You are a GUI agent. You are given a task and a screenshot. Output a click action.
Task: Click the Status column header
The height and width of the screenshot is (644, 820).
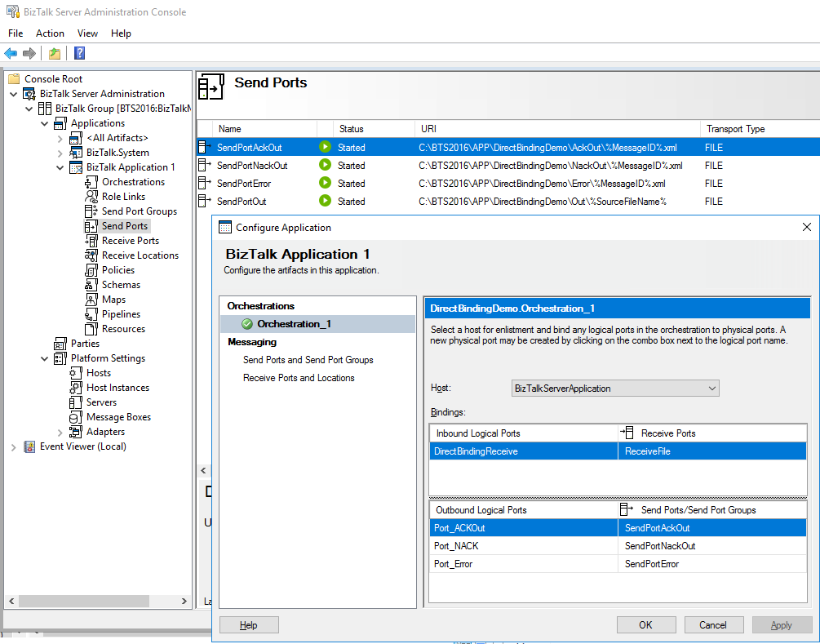click(x=374, y=129)
